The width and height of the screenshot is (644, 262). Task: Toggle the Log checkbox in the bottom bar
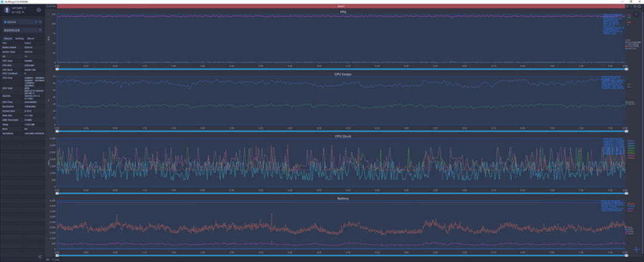pyautogui.click(x=52, y=260)
